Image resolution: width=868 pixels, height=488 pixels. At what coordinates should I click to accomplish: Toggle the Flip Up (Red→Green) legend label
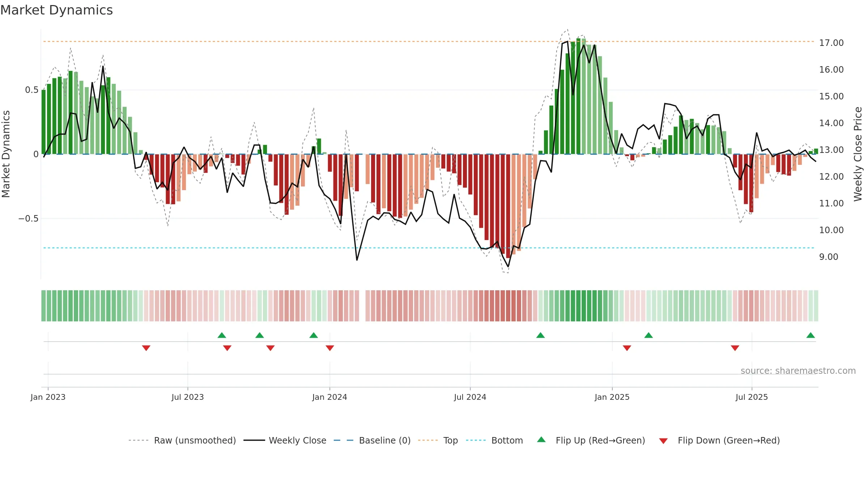[600, 440]
